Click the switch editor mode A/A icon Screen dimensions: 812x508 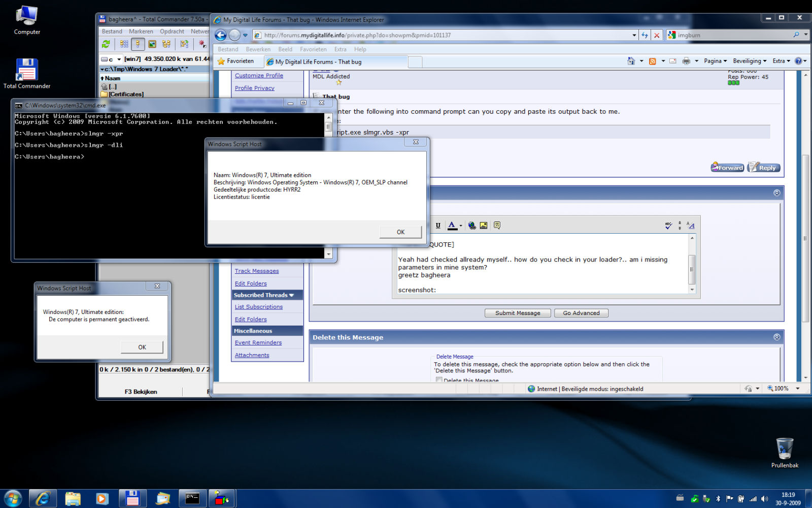(x=691, y=226)
